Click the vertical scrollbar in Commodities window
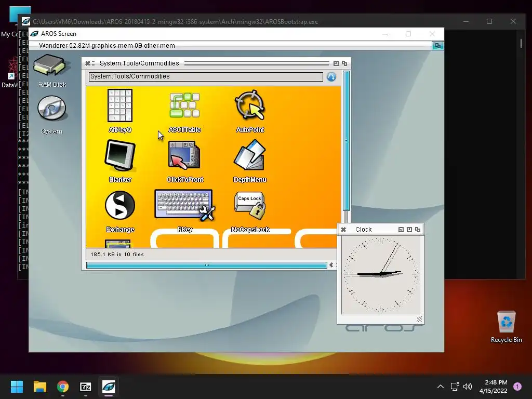 pyautogui.click(x=346, y=141)
